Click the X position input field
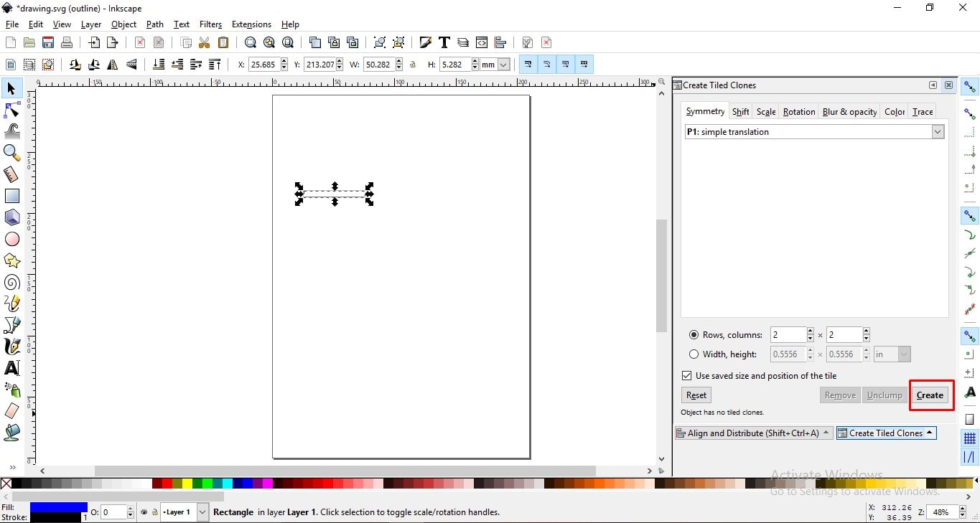The width and height of the screenshot is (980, 523). (263, 65)
